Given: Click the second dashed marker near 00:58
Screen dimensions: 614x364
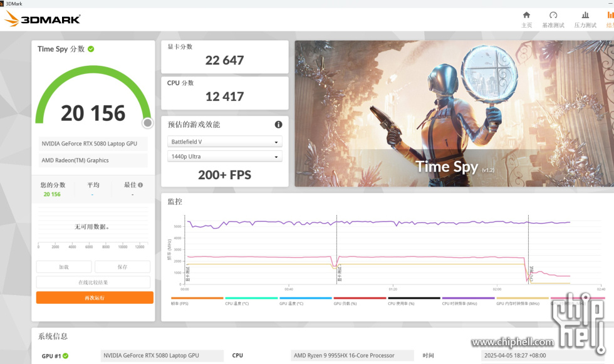Looking at the screenshot, I should (x=337, y=250).
